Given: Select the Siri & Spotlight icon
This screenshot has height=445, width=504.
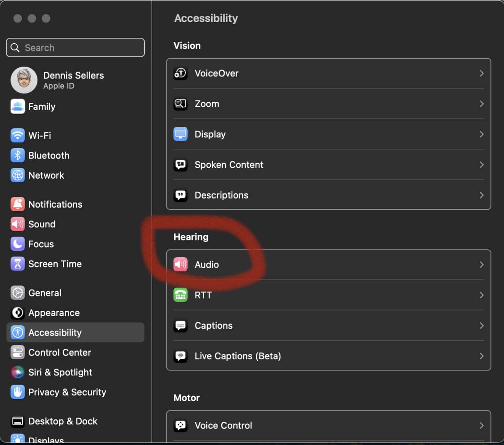Looking at the screenshot, I should tap(18, 372).
